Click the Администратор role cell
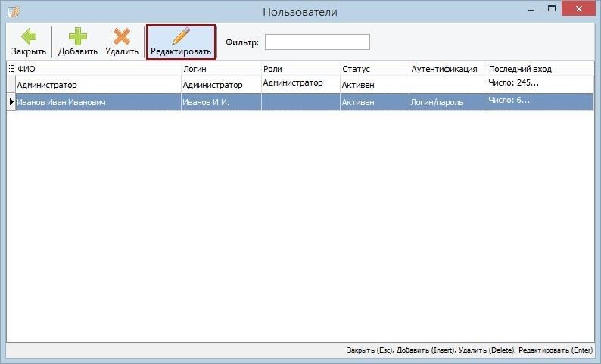This screenshot has height=364, width=601. point(300,84)
